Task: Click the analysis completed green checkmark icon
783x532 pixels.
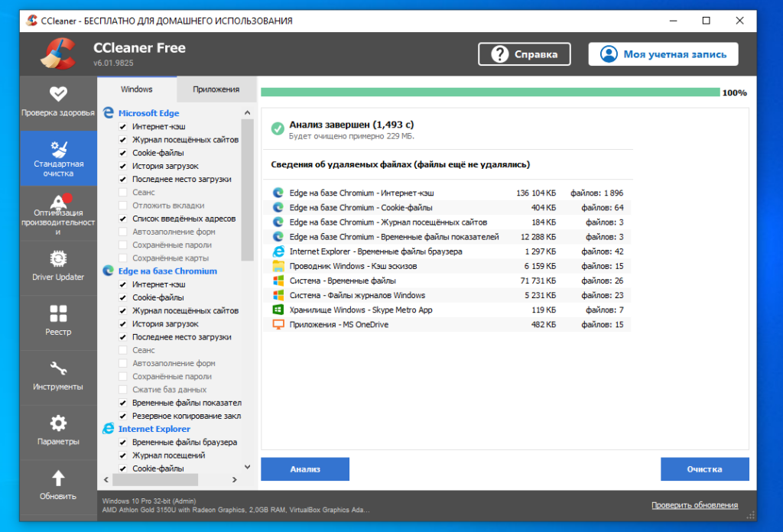Action: [278, 128]
